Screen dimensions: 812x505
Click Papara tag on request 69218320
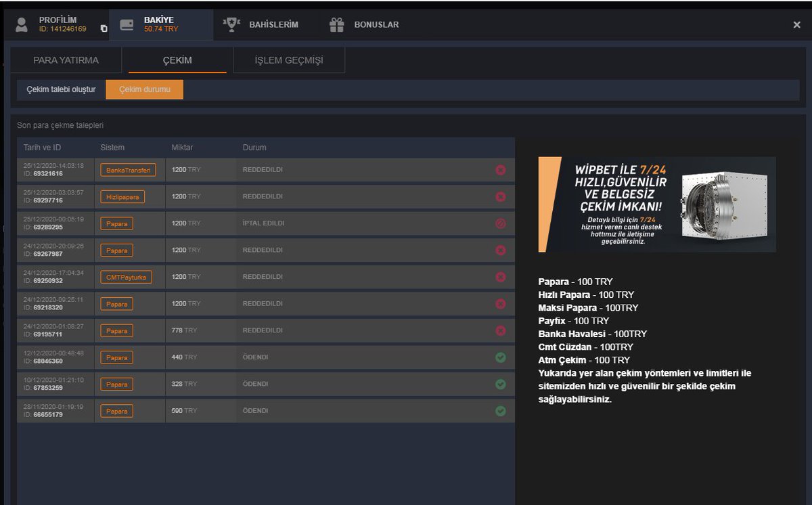[117, 304]
